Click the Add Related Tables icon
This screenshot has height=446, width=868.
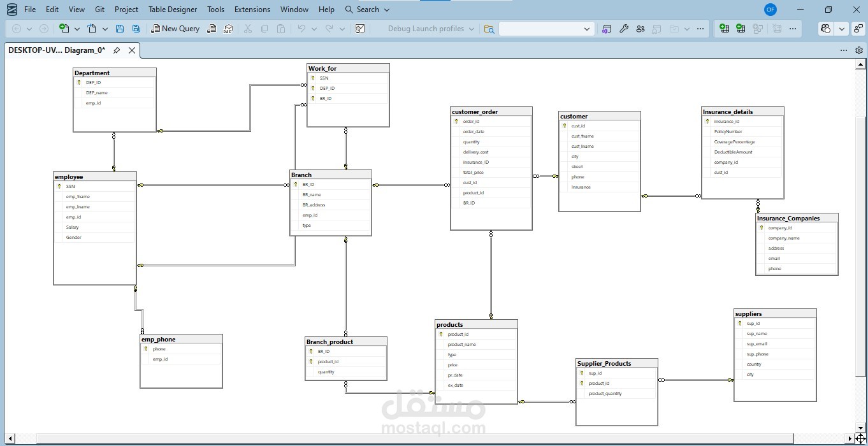(x=758, y=29)
